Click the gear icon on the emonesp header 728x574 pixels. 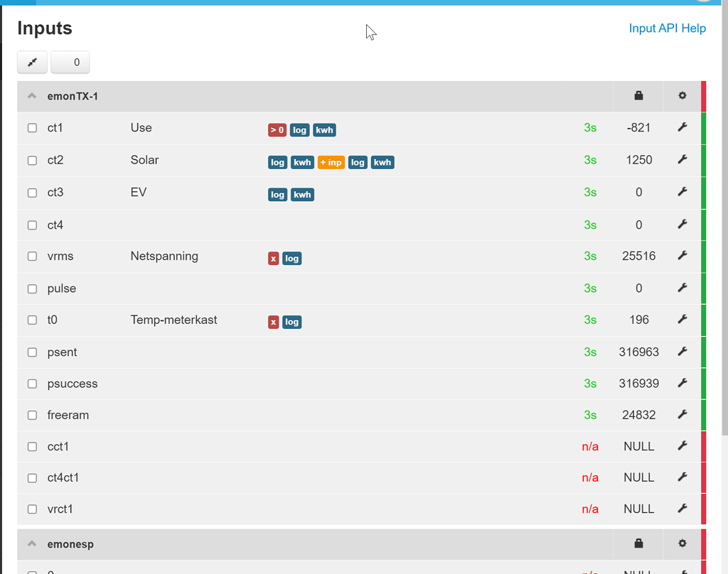click(x=682, y=543)
